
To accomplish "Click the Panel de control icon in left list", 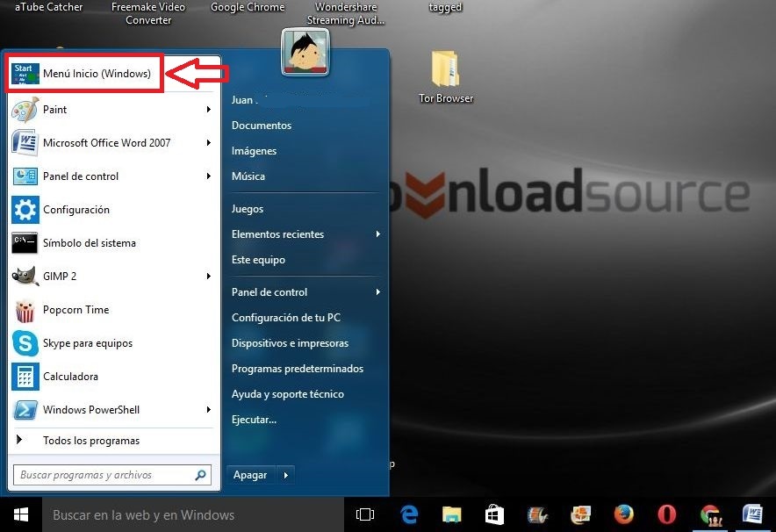I will tap(25, 176).
